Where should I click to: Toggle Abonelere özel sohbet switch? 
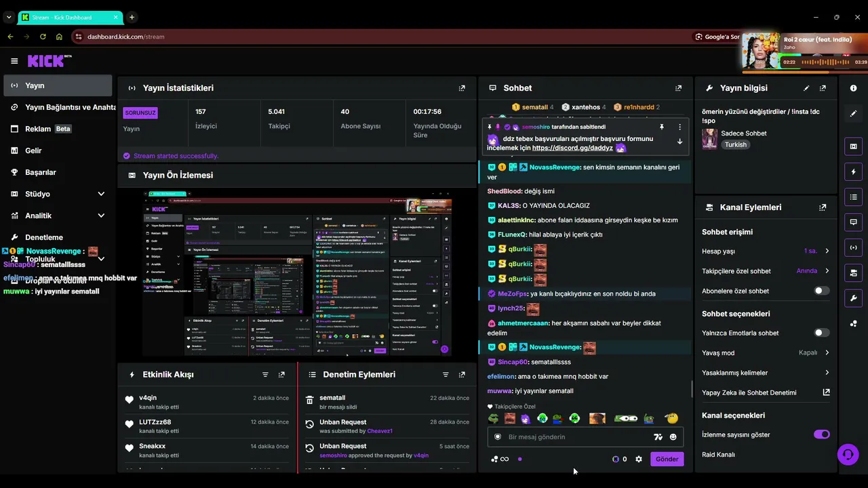pyautogui.click(x=821, y=291)
